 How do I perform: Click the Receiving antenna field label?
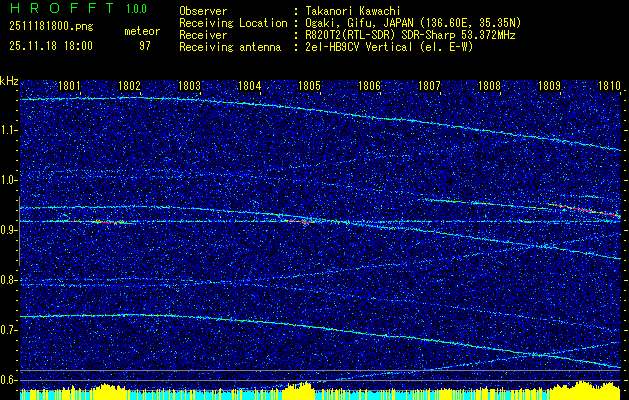pos(230,47)
